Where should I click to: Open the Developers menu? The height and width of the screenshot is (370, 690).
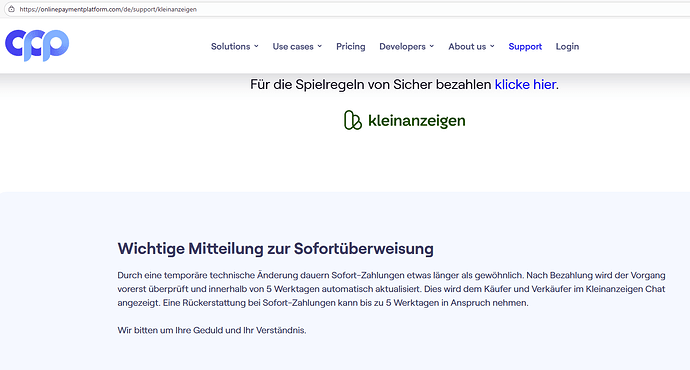(x=402, y=46)
